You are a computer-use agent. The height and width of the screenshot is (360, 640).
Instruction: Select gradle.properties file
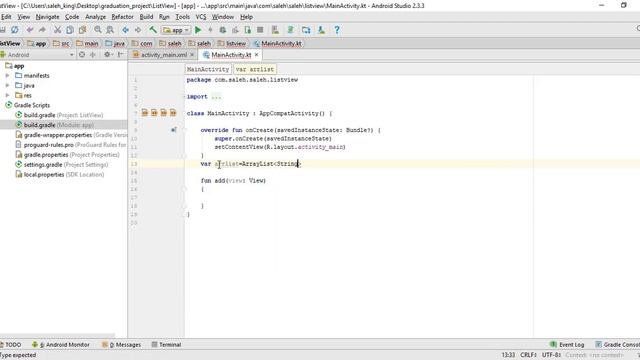pyautogui.click(x=67, y=155)
